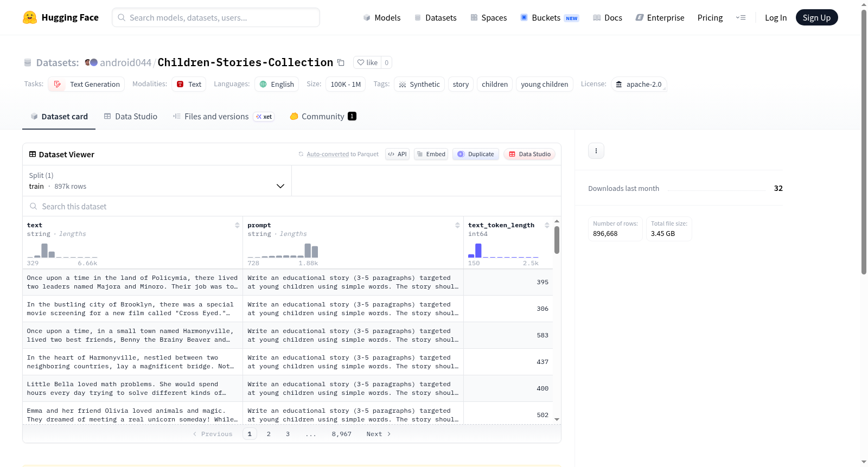The width and height of the screenshot is (868, 467).
Task: Open the Docs page
Action: click(608, 17)
